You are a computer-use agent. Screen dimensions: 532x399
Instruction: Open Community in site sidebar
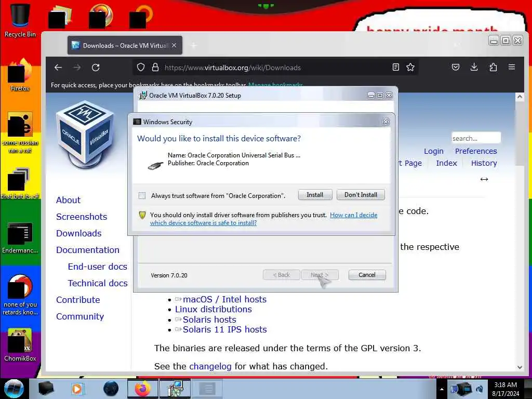pyautogui.click(x=80, y=316)
